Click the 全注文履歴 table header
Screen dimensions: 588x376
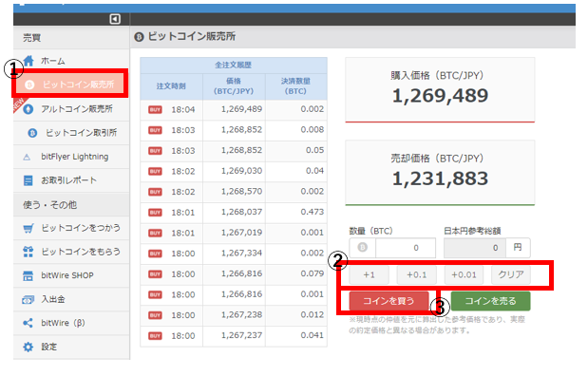point(234,66)
